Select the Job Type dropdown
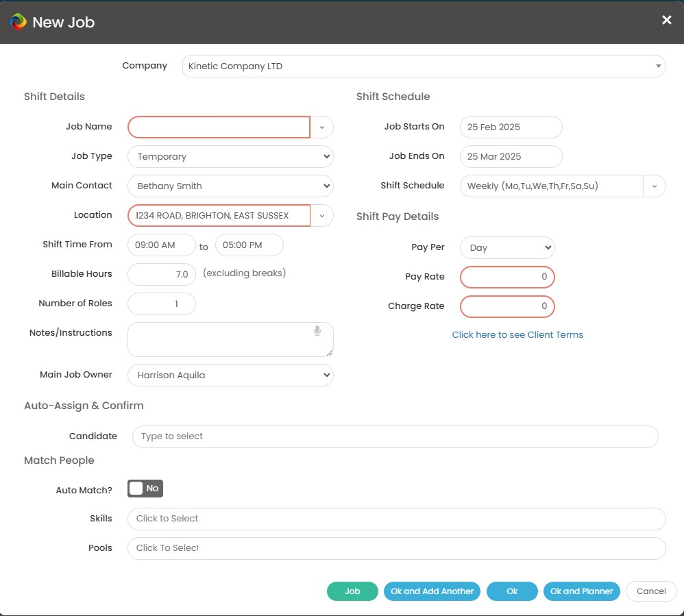 pyautogui.click(x=230, y=157)
